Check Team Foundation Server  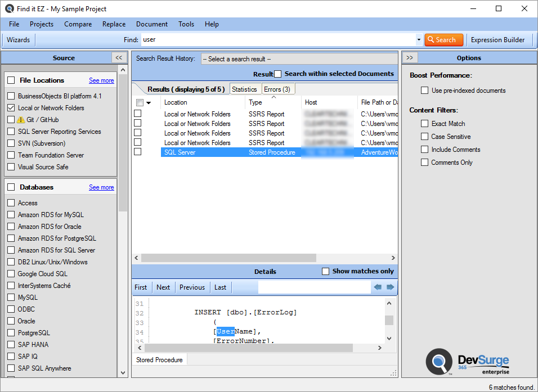tap(11, 155)
